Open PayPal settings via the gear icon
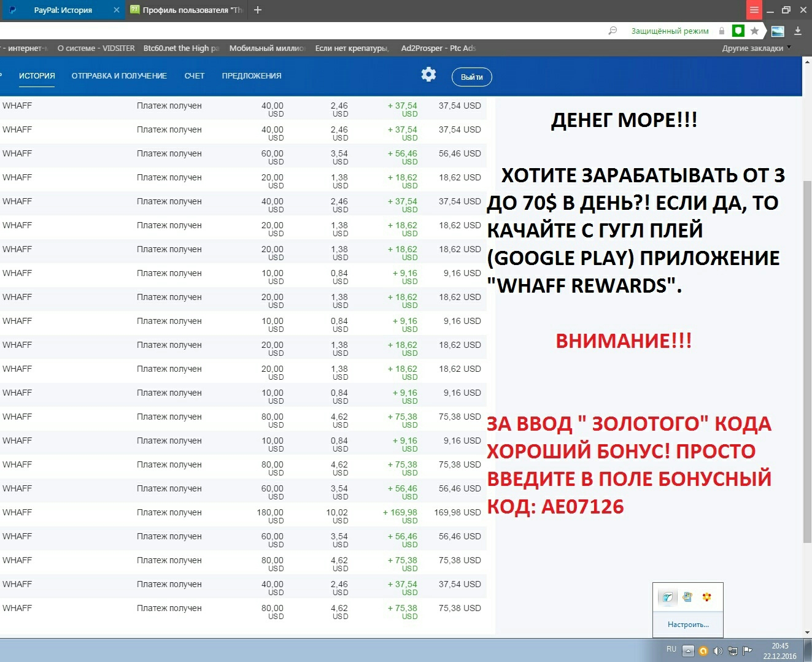Screen dimensions: 812x662 [x=428, y=75]
